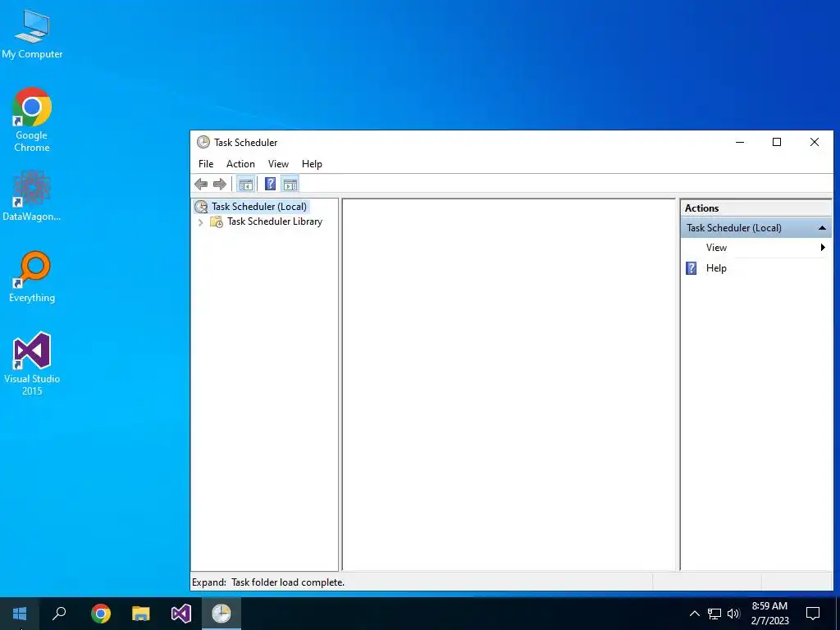
Task: Click status bar text 'Task folder load complete.'
Action: tap(288, 582)
